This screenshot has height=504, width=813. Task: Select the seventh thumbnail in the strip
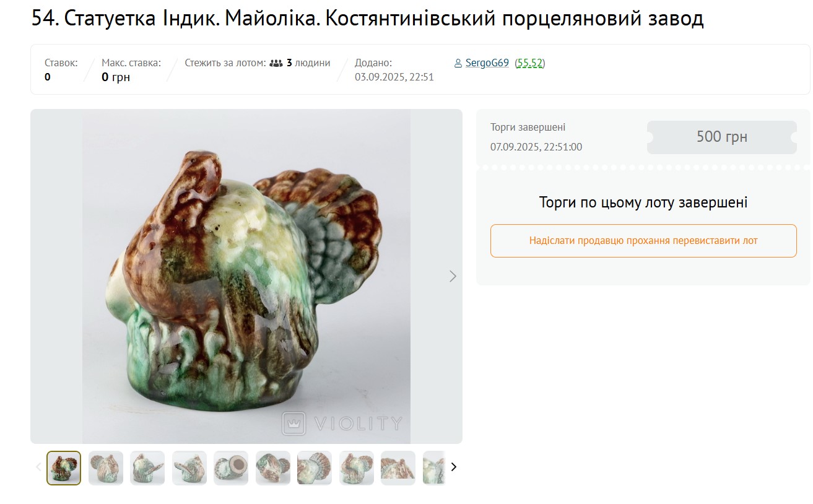coord(315,468)
